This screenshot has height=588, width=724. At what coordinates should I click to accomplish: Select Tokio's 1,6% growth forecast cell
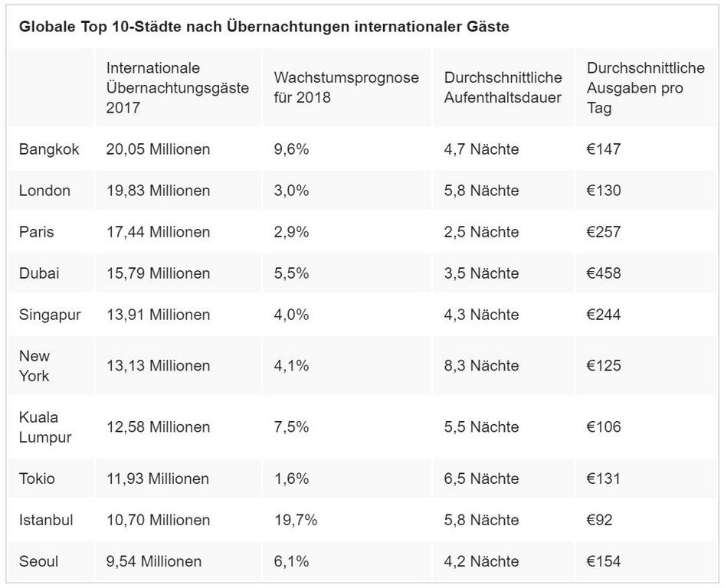click(x=291, y=479)
